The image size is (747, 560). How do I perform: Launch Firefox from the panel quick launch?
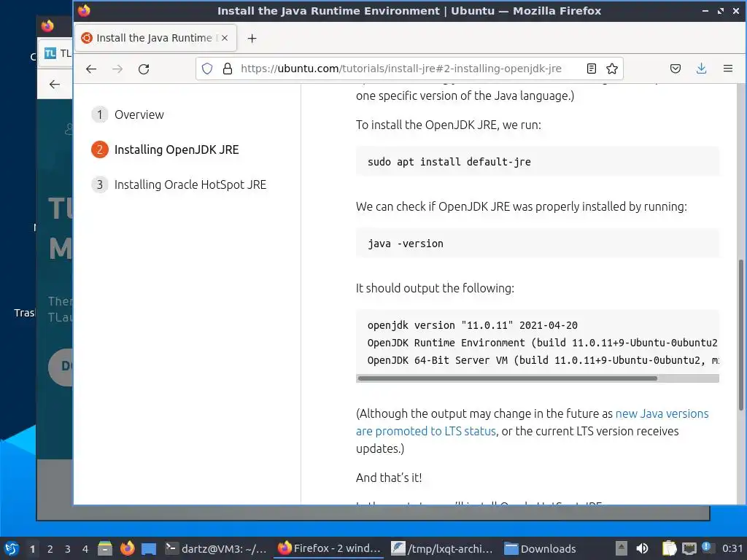(x=127, y=548)
